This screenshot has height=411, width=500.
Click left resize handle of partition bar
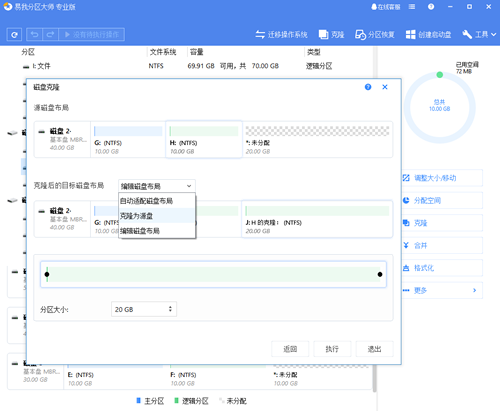point(47,274)
